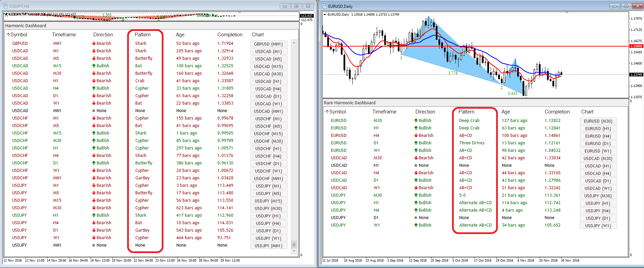
Task: Click the Completion header in Rare Dashboard
Action: (557, 112)
